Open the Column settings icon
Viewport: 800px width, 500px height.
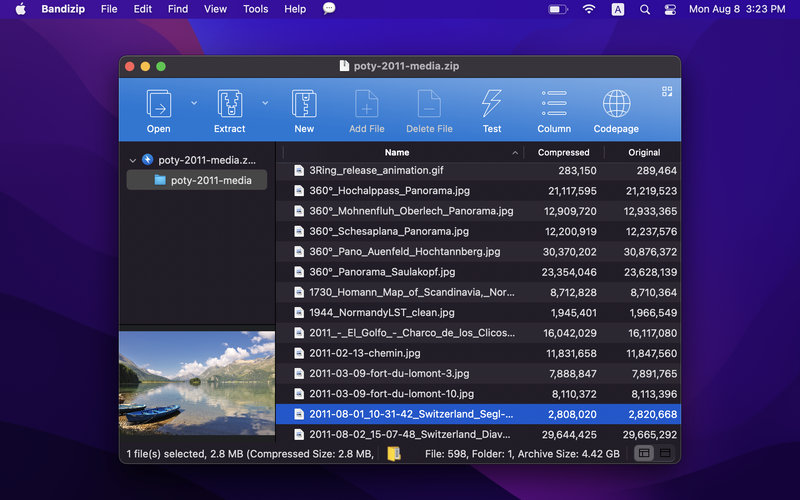point(554,104)
